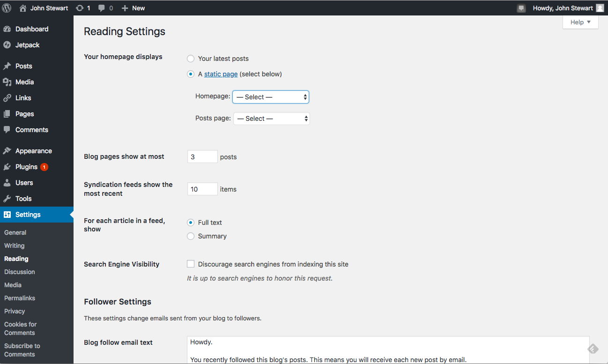This screenshot has height=364, width=608.
Task: Open Discussion settings submenu
Action: [x=20, y=272]
